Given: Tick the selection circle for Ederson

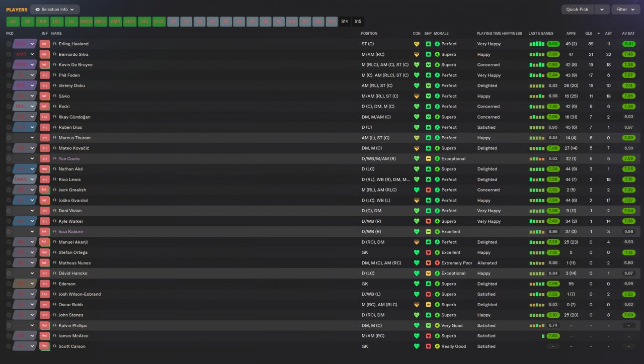Looking at the screenshot, I should (x=9, y=284).
